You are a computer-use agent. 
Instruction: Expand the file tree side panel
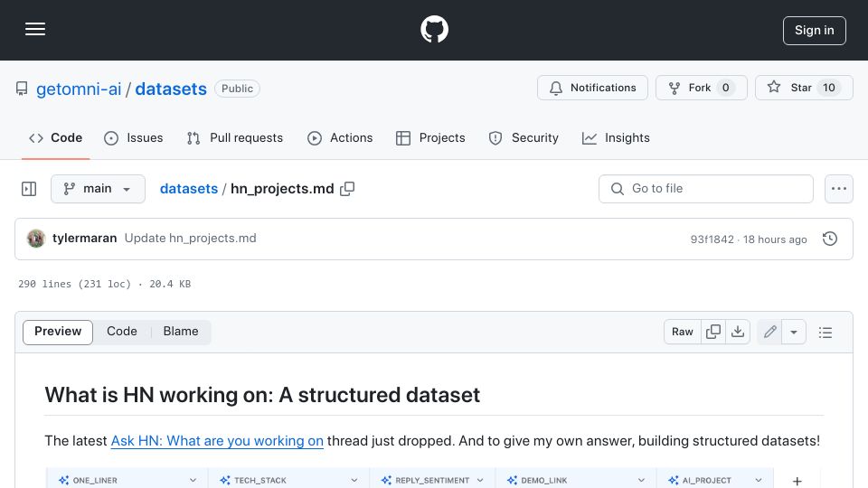coord(29,189)
